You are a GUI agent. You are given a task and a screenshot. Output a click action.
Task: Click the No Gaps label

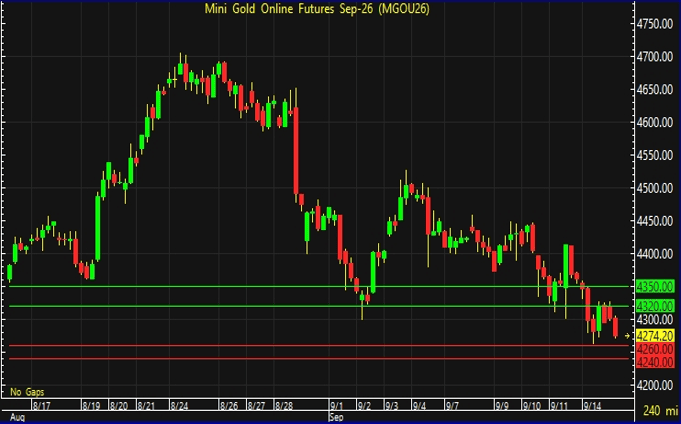click(27, 392)
